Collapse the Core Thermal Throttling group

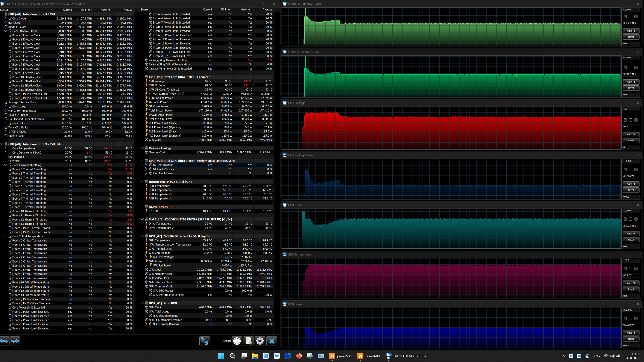pos(6,165)
